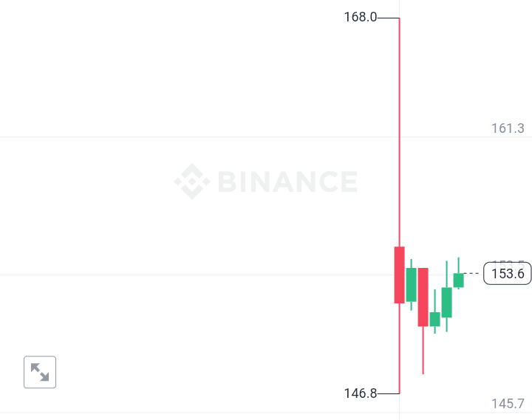Click the 168.0 high price label
The height and width of the screenshot is (420, 532).
[x=360, y=16]
